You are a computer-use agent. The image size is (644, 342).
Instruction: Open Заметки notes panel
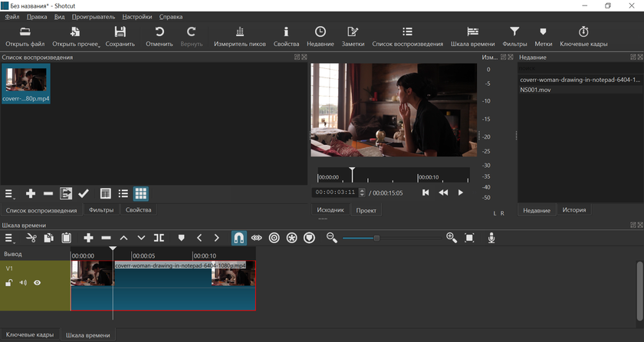[x=353, y=37]
